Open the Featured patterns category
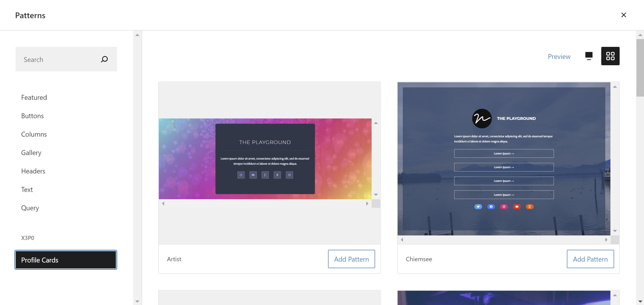The image size is (644, 305). point(34,97)
